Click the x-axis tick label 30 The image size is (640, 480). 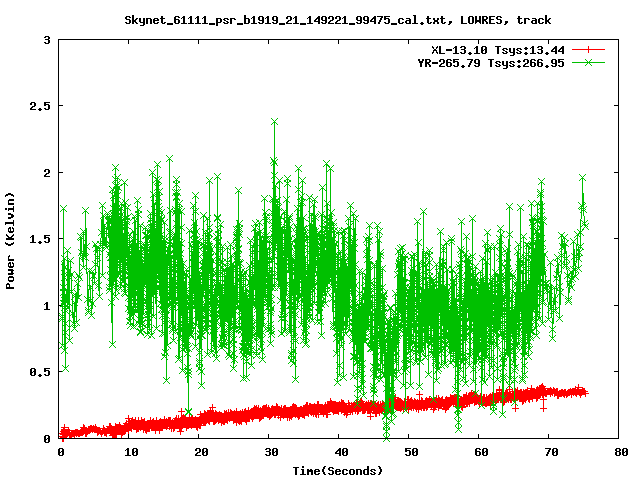pos(271,452)
